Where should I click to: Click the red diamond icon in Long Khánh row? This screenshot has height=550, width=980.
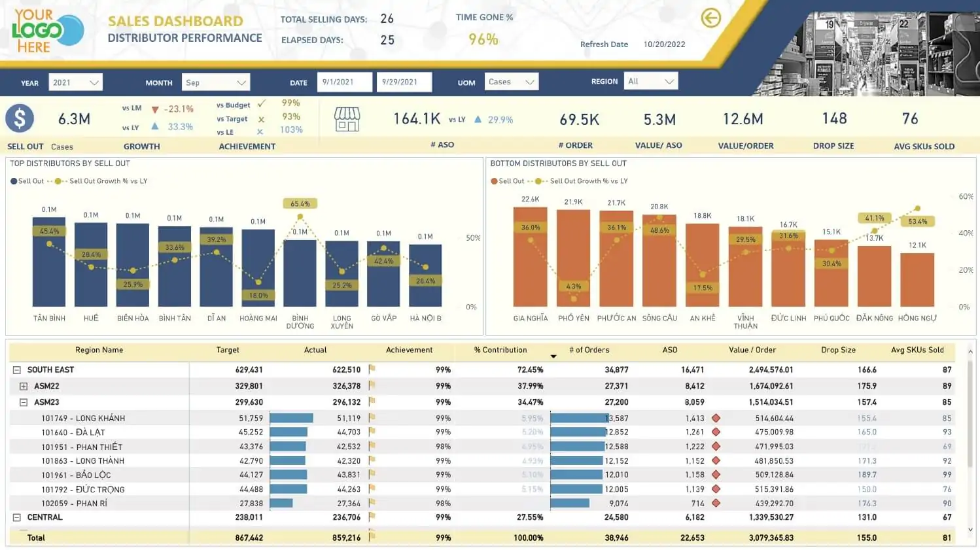coord(716,418)
